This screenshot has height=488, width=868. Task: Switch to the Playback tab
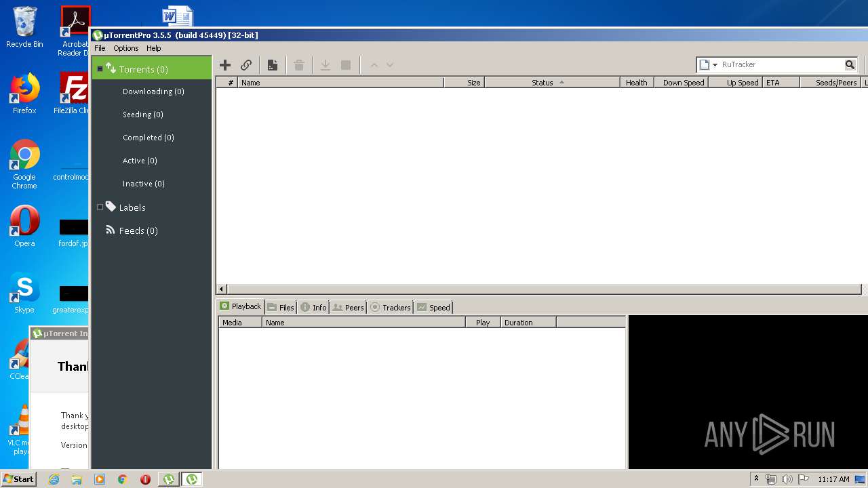(x=241, y=307)
